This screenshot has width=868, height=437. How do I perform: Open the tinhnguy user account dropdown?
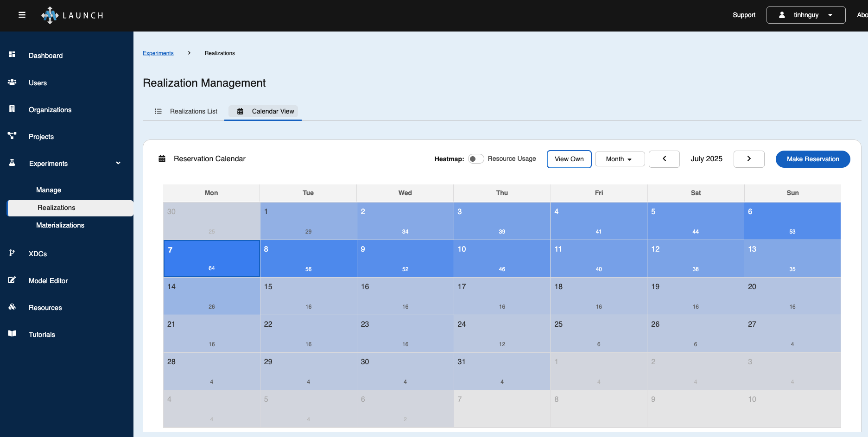805,15
